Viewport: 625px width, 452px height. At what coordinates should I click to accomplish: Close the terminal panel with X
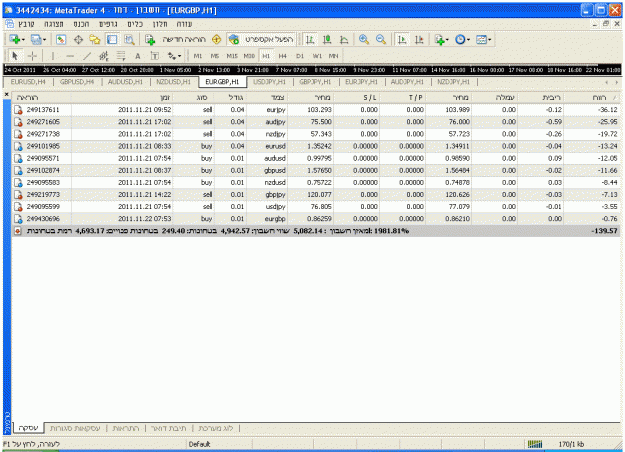[6, 94]
